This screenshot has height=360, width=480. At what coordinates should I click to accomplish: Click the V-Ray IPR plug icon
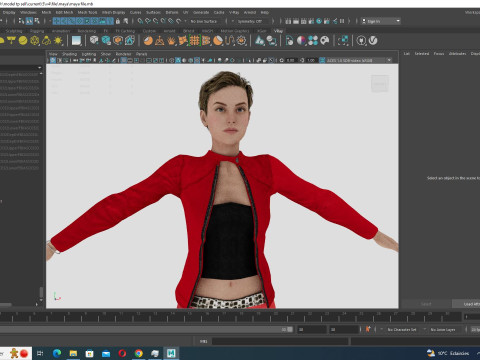coord(361,41)
